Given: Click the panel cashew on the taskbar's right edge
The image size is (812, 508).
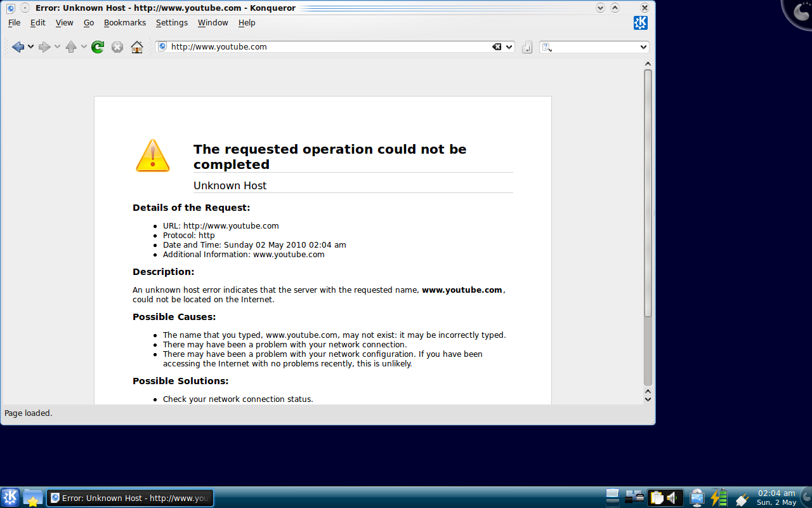Looking at the screenshot, I should [806, 497].
